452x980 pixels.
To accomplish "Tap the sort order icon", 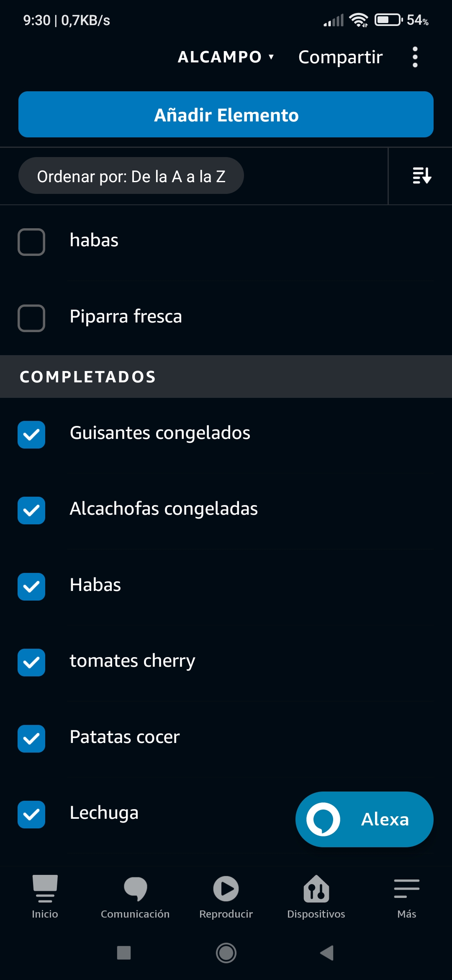I will coord(421,176).
